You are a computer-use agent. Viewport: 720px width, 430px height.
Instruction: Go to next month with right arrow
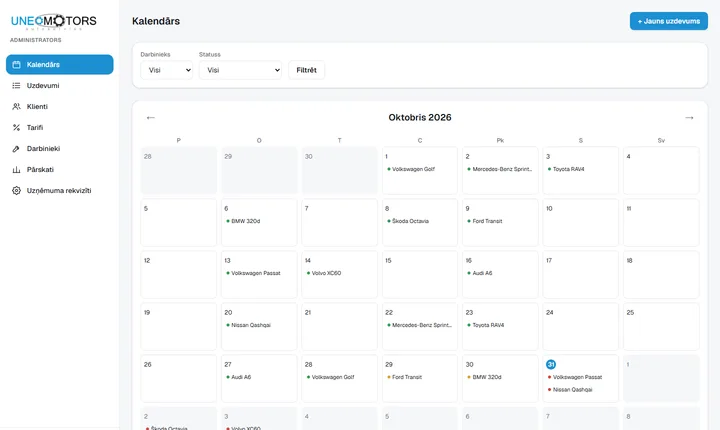coord(689,118)
